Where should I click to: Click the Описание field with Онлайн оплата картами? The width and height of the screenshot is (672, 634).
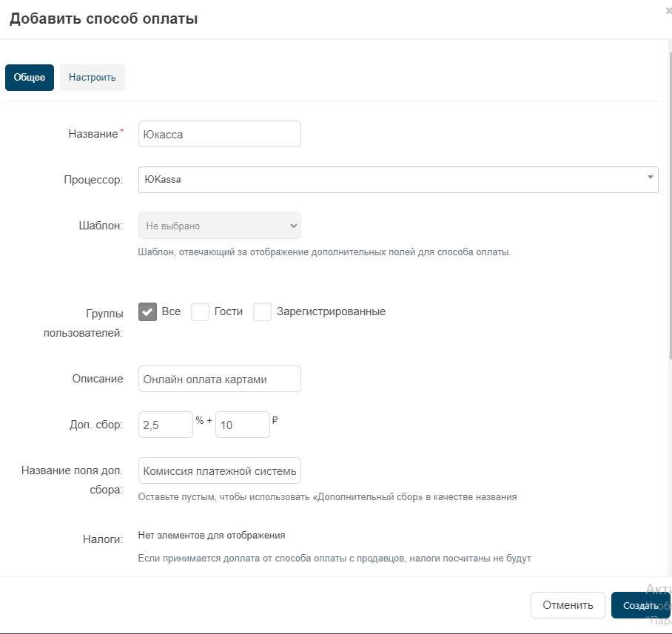pos(219,379)
